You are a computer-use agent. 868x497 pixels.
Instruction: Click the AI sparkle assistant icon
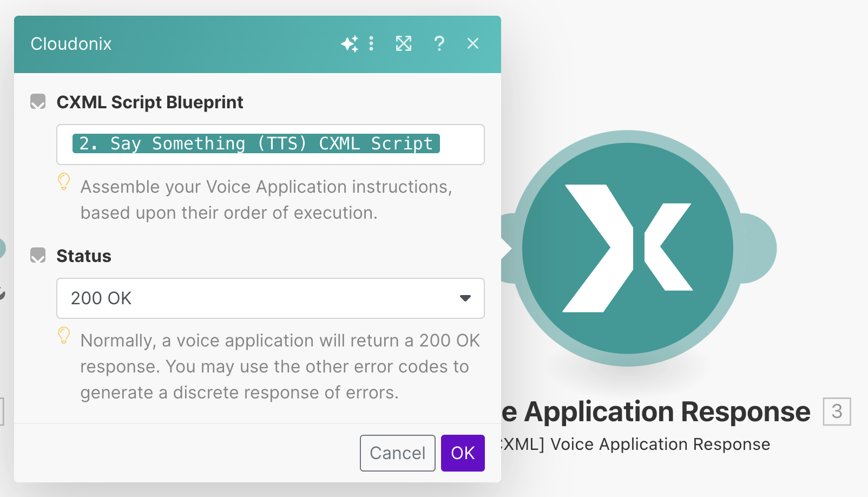(350, 43)
